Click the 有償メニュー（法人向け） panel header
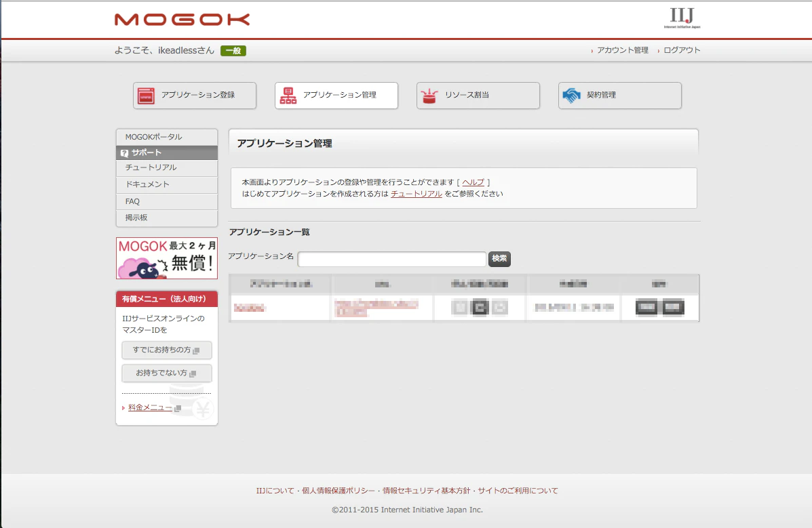Image resolution: width=812 pixels, height=528 pixels. 167,299
